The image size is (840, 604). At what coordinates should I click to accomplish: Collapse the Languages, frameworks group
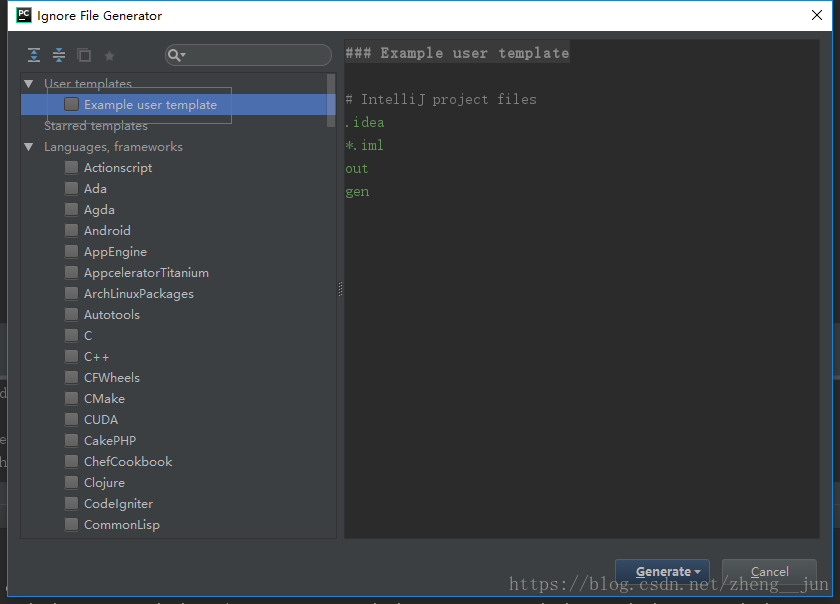click(x=29, y=147)
